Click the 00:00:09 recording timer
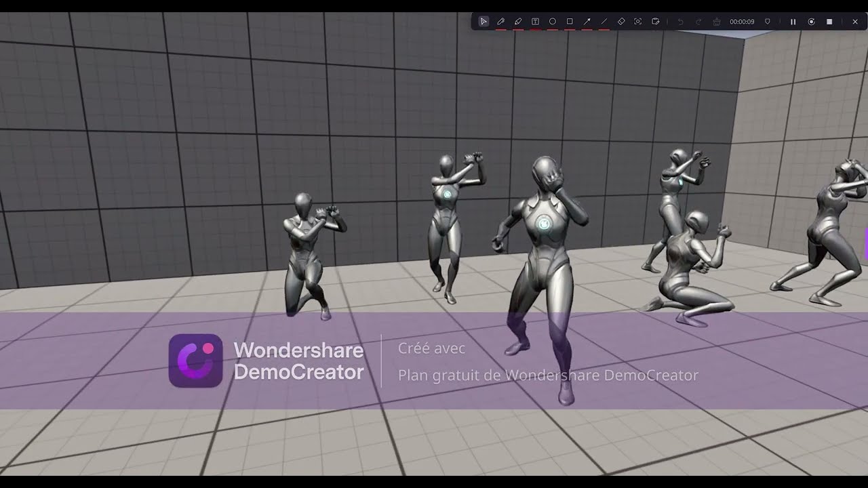The height and width of the screenshot is (488, 868). (x=742, y=22)
